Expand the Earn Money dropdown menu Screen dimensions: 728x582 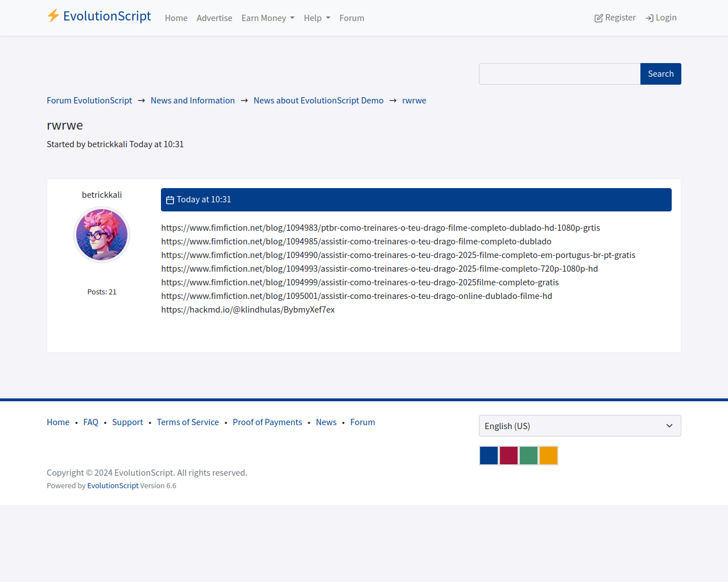tap(268, 18)
